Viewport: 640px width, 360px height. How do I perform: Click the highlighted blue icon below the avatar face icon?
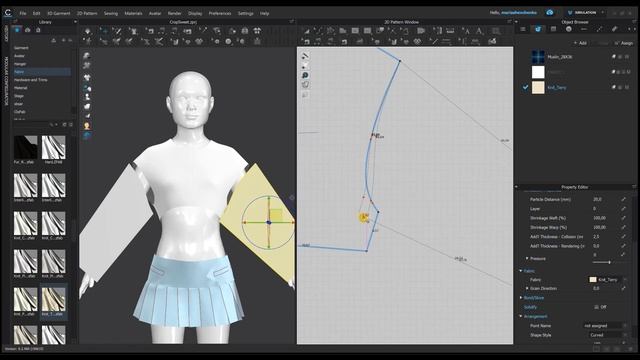pyautogui.click(x=87, y=136)
